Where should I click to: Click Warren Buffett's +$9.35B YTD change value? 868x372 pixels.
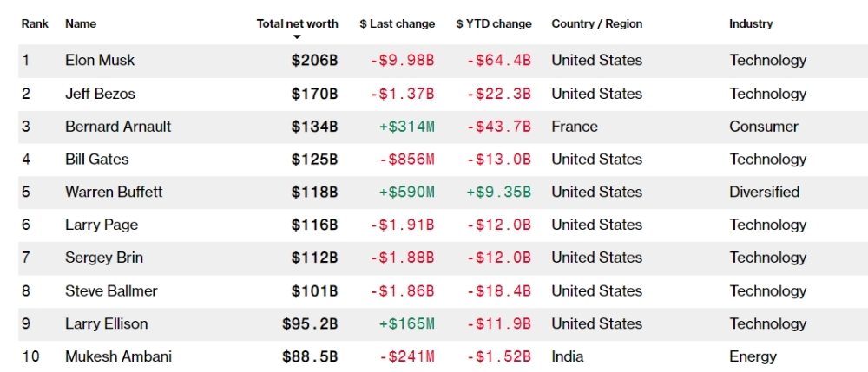499,193
